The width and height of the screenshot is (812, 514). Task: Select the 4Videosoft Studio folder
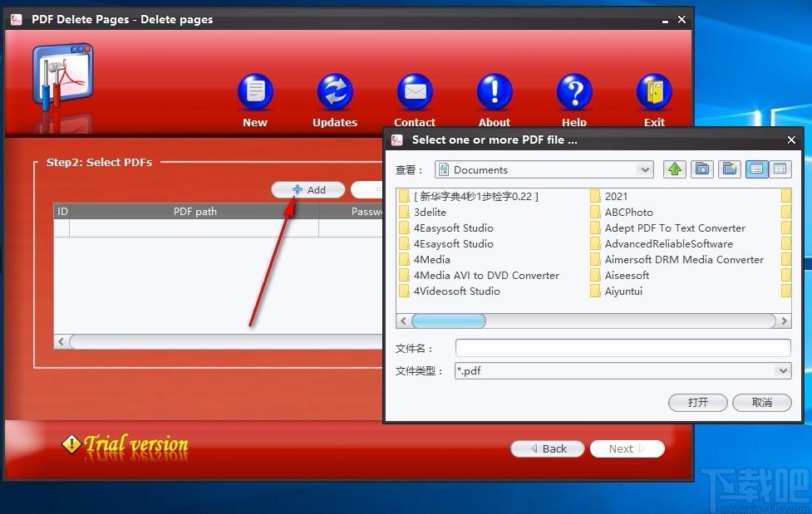coord(450,291)
